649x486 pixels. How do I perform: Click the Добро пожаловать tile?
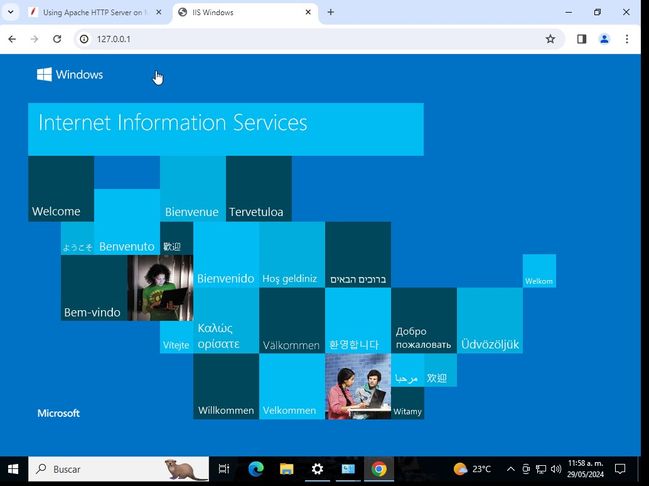[x=424, y=320]
